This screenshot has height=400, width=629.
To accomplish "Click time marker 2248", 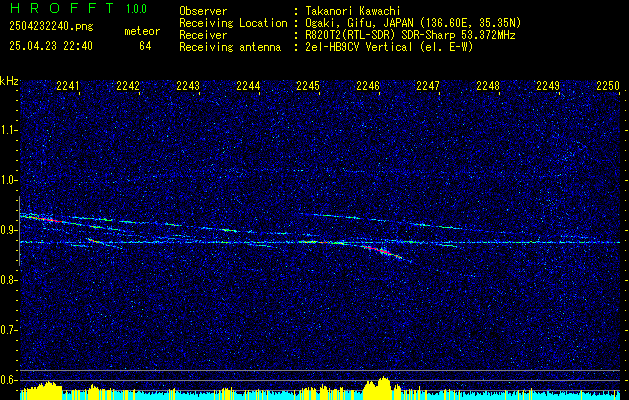I will click(488, 85).
